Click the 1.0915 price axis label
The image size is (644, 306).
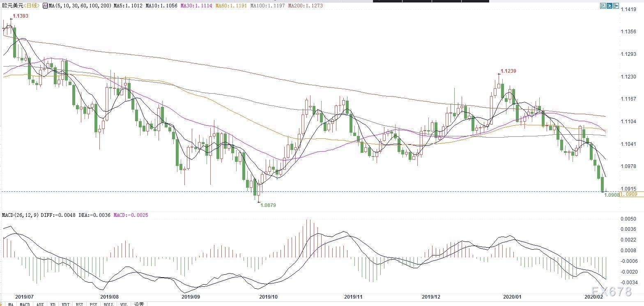(629, 189)
